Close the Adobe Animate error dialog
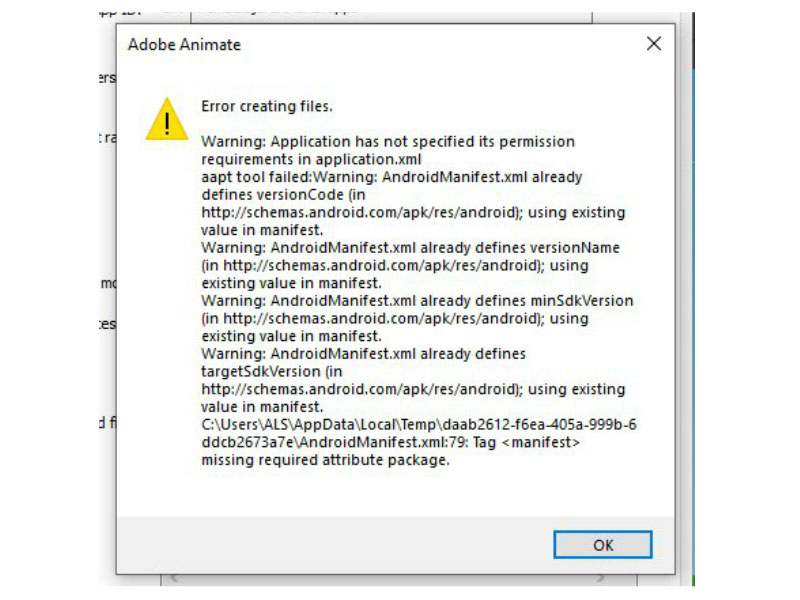Image resolution: width=800 pixels, height=600 pixels. (653, 44)
